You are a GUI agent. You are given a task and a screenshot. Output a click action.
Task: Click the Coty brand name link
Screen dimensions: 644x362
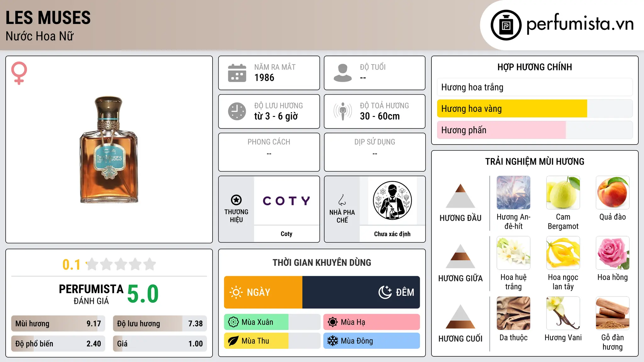(286, 234)
